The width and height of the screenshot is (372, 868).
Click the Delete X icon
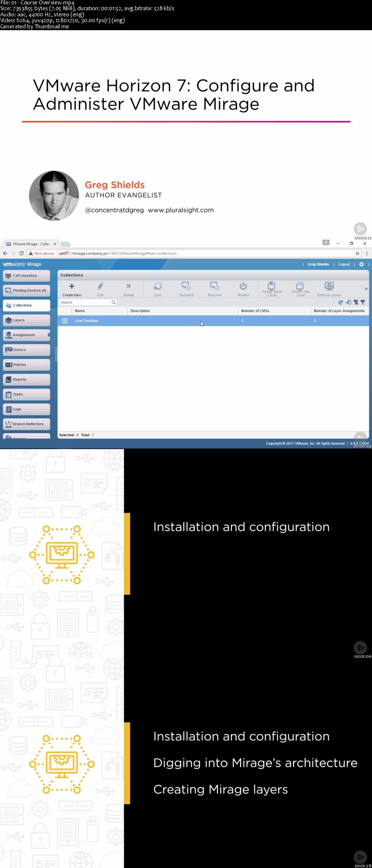tap(129, 286)
